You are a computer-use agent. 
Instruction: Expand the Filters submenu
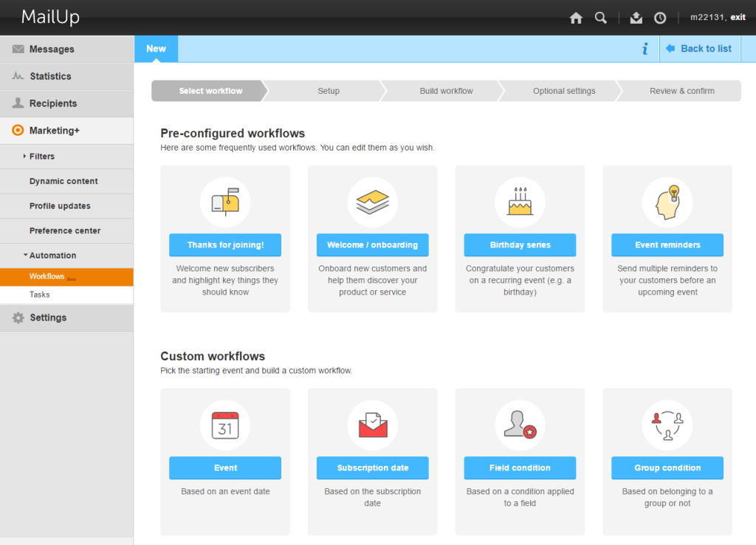pyautogui.click(x=42, y=157)
